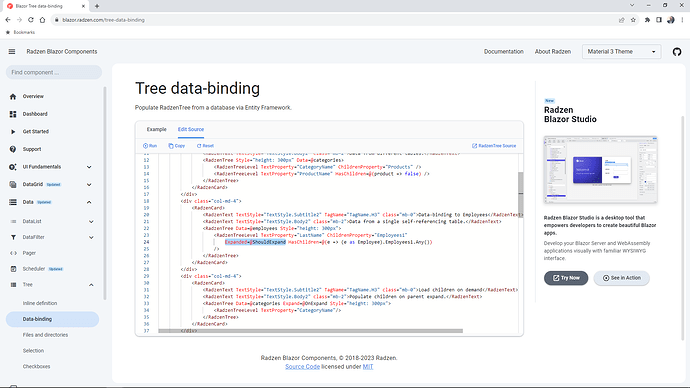Open browser profile avatar
The width and height of the screenshot is (690, 388).
click(x=671, y=20)
